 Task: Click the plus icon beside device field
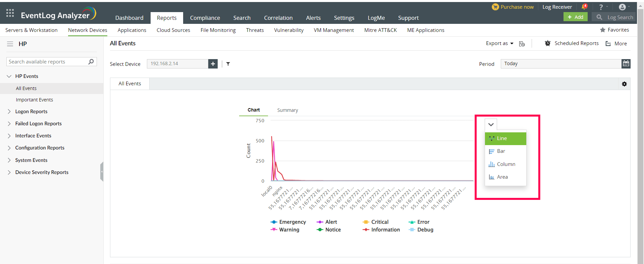click(213, 64)
